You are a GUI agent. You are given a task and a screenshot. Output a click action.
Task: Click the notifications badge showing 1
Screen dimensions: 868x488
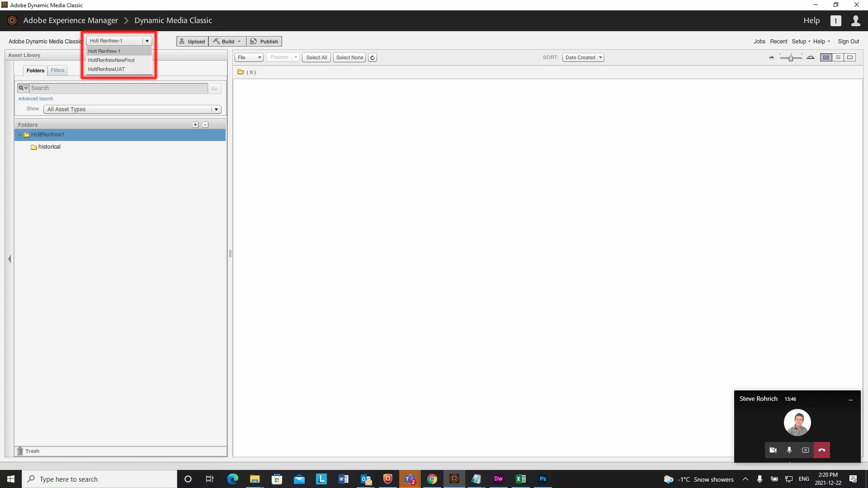point(835,21)
